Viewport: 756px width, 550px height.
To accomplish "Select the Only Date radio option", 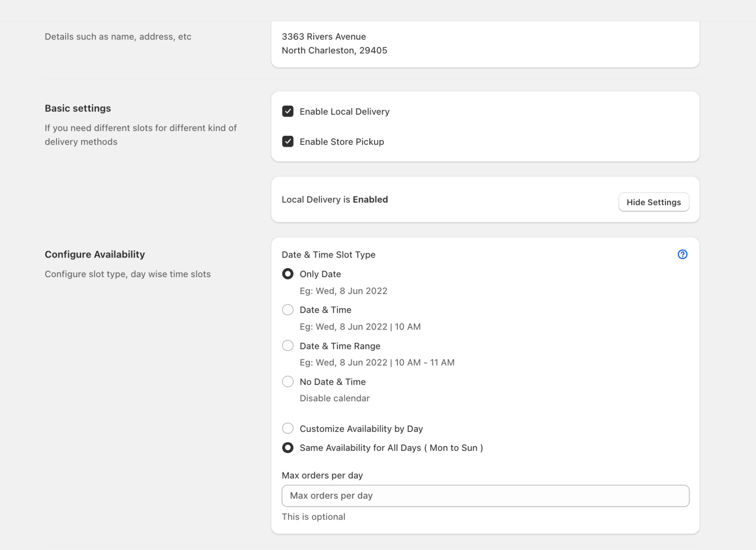I will click(288, 274).
